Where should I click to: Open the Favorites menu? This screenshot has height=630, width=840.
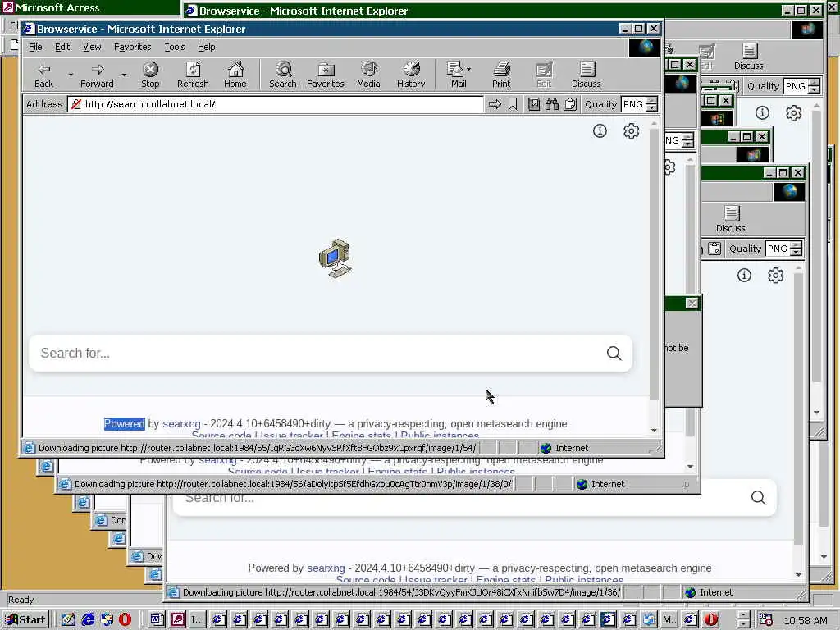132,47
